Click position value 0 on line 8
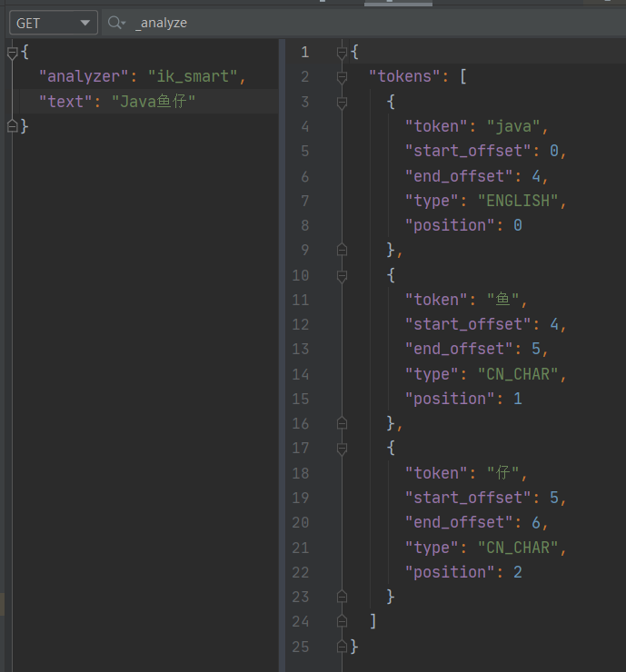This screenshot has height=672, width=626. [x=518, y=225]
